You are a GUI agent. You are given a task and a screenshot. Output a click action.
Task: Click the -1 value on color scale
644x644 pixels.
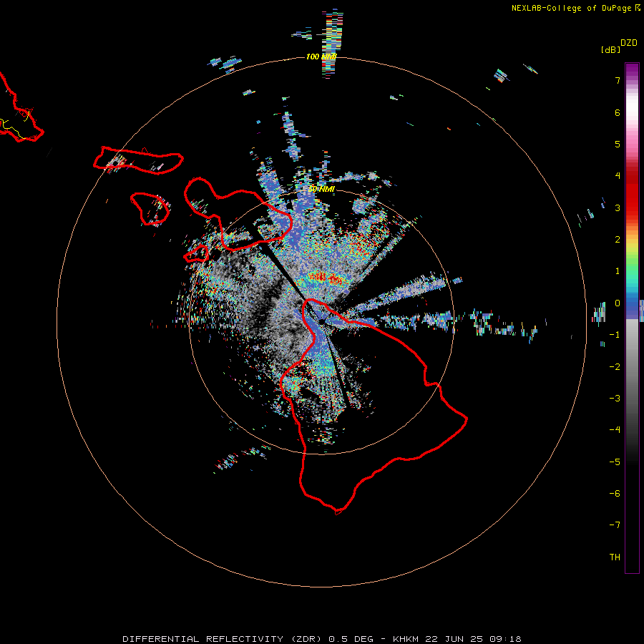tap(615, 335)
